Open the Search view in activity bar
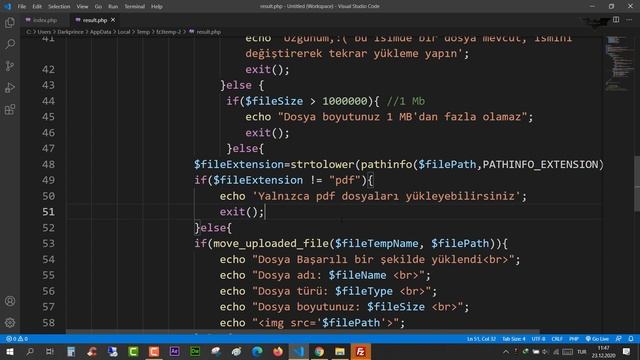 pos(10,44)
